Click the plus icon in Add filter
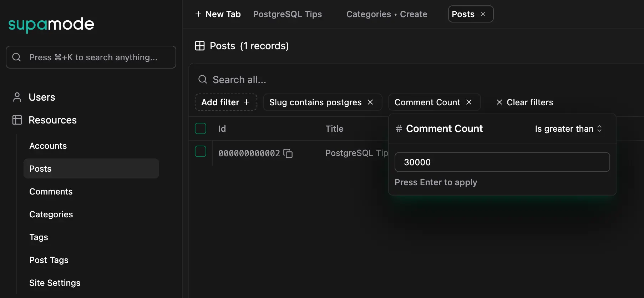This screenshot has width=644, height=298. 247,102
